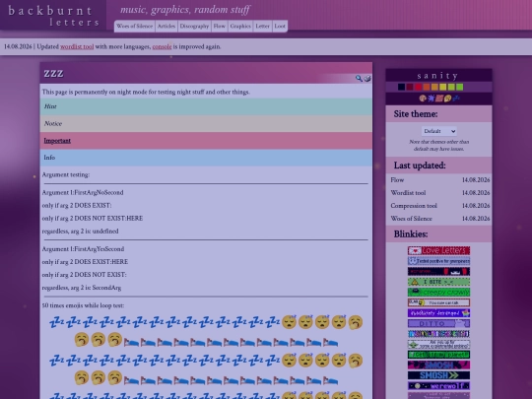The height and width of the screenshot is (399, 532).
Task: Pick the amber orange sanity swatch
Action: pyautogui.click(x=434, y=88)
